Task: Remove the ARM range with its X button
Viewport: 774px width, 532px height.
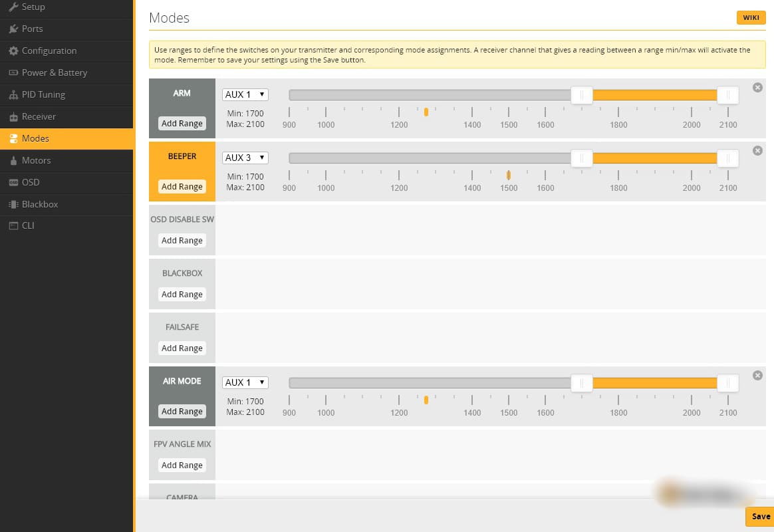Action: (x=757, y=87)
